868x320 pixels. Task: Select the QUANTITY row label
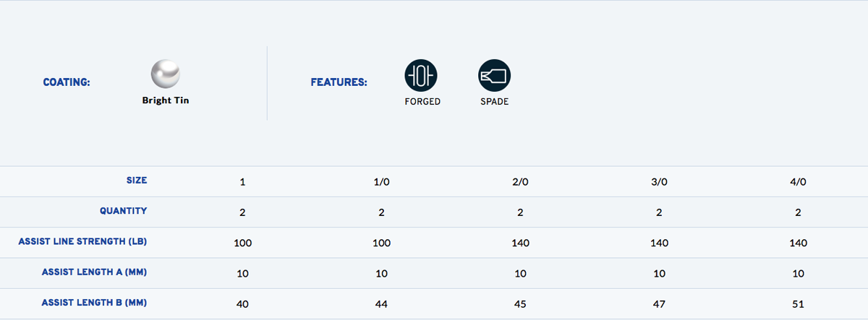[123, 211]
